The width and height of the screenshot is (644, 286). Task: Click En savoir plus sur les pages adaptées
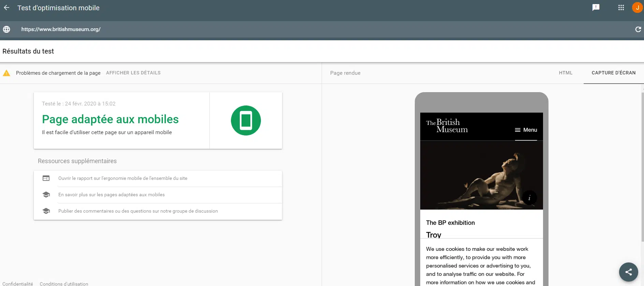tap(112, 195)
